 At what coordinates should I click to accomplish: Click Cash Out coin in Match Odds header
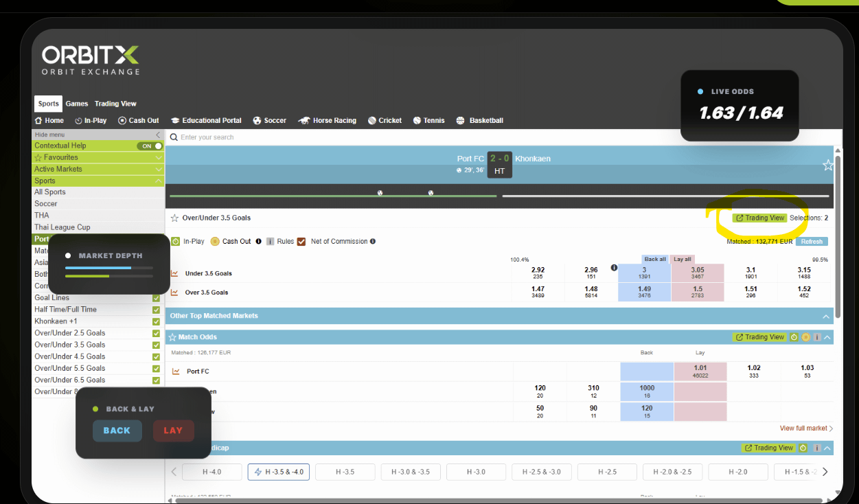pos(805,337)
